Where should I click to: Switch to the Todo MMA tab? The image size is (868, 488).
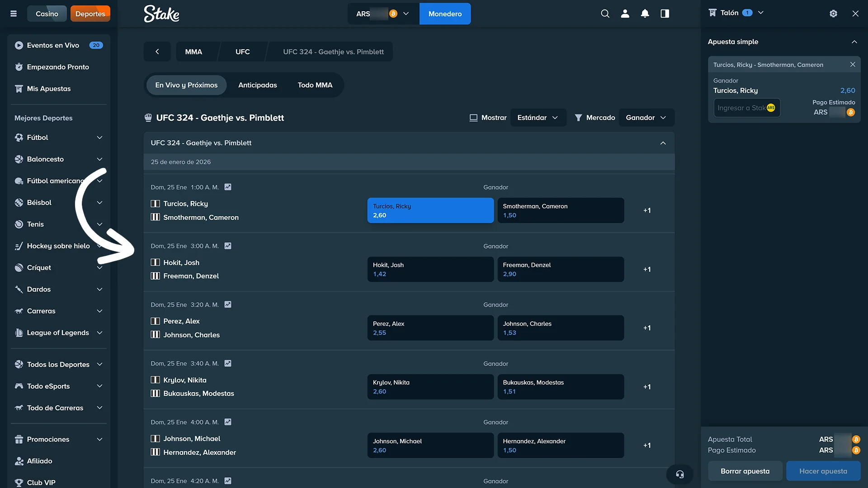point(315,85)
